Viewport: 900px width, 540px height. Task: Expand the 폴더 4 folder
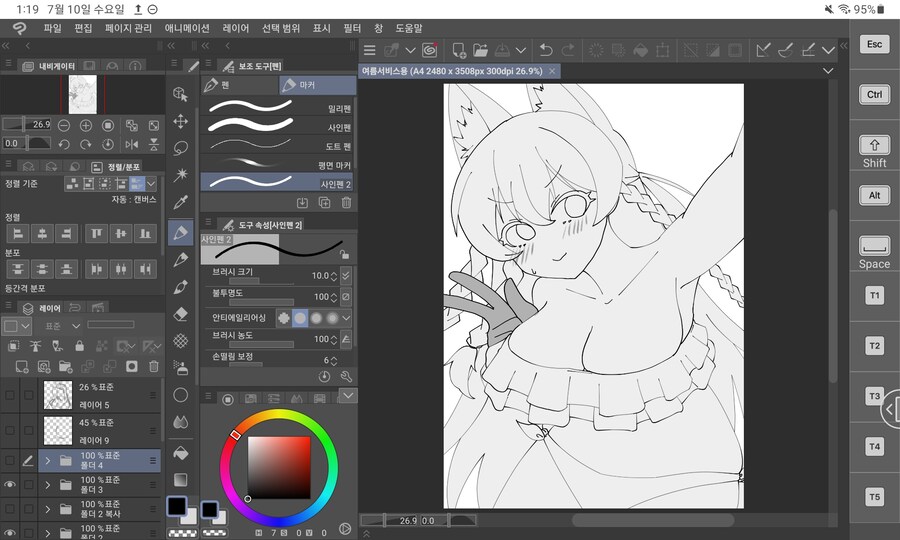tap(48, 461)
